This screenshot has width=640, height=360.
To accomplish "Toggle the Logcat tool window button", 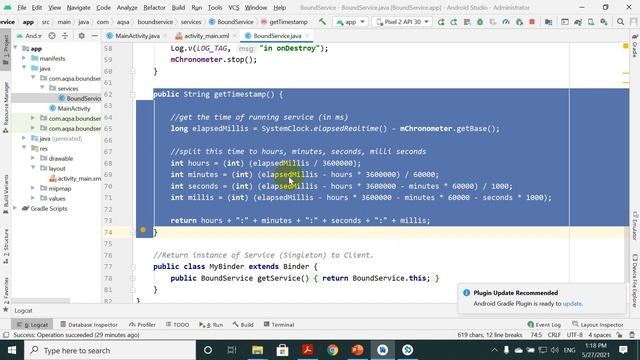I will pos(33,325).
